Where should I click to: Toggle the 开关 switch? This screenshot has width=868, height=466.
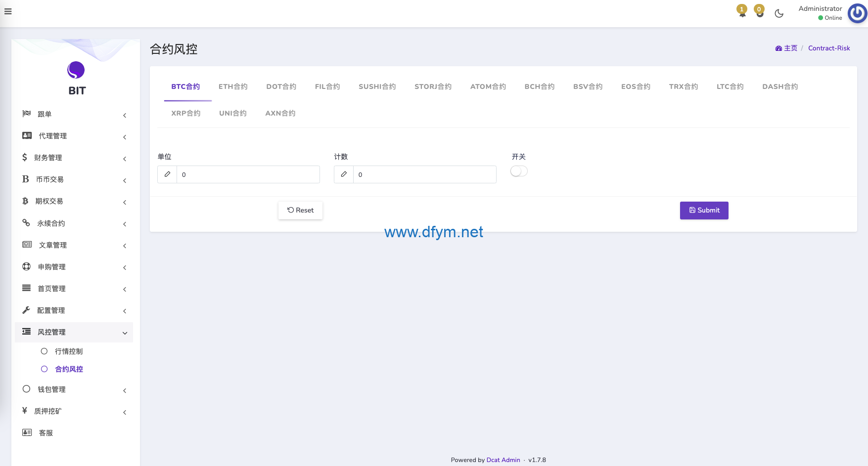click(519, 171)
